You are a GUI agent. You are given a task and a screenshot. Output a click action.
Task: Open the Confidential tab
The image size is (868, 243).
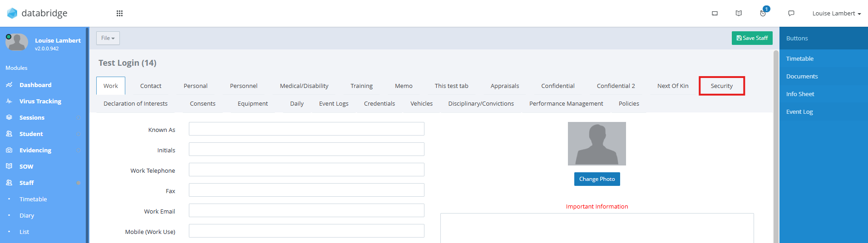(x=558, y=86)
